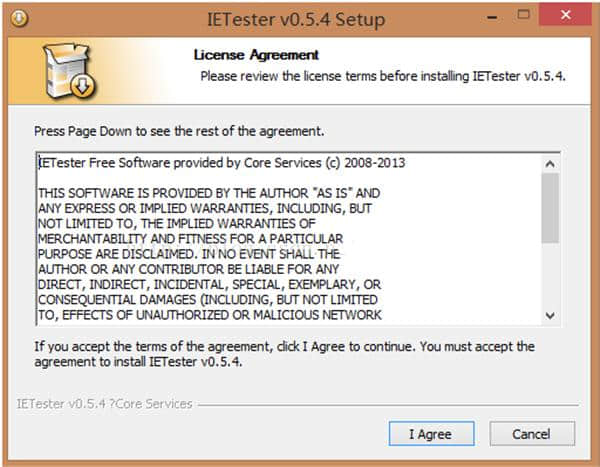This screenshot has height=467, width=600.
Task: Click first line mentioning Core Services copyright
Action: 222,163
